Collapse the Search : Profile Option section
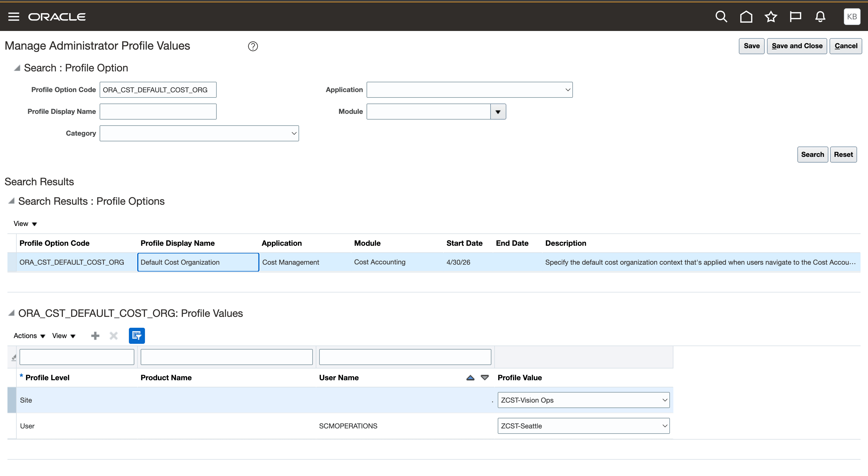The image size is (868, 476). click(x=17, y=68)
